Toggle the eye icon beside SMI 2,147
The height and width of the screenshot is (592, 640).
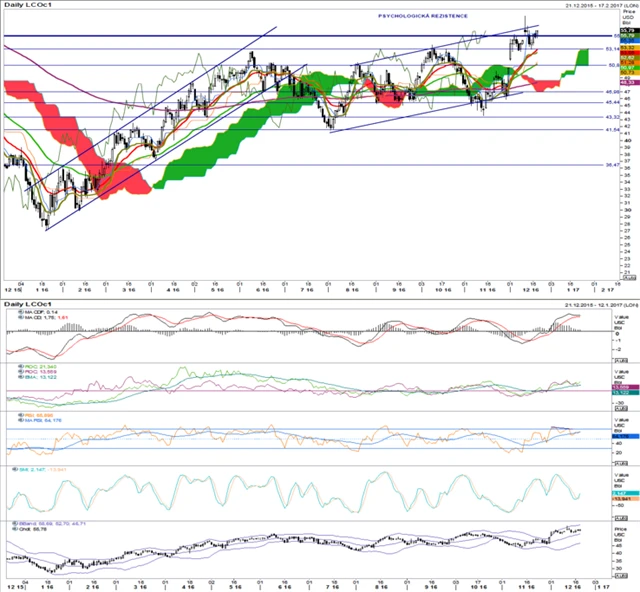[15, 470]
